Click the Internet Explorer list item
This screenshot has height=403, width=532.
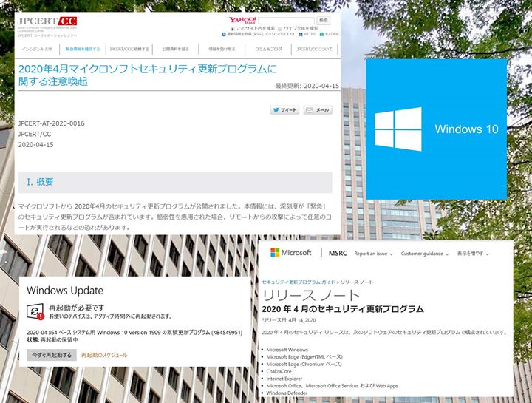[x=284, y=379]
